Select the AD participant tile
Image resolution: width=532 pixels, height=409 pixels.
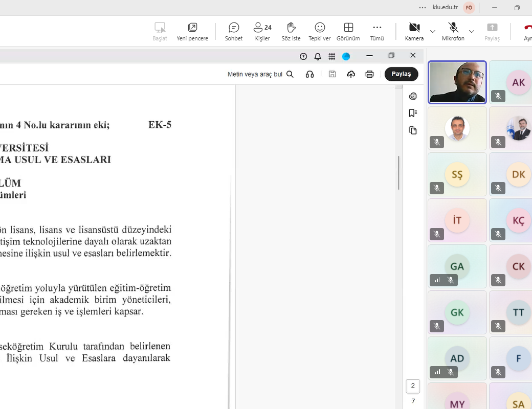[457, 358]
